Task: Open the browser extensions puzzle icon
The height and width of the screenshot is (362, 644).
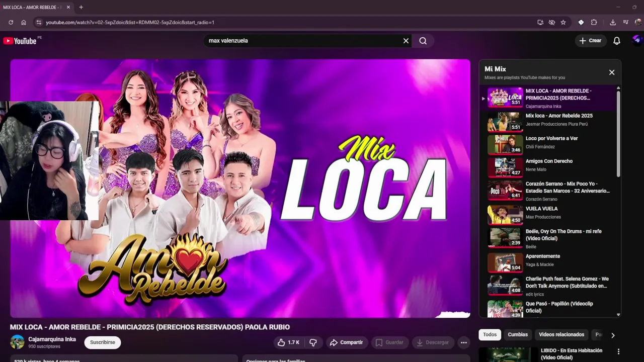Action: [594, 22]
